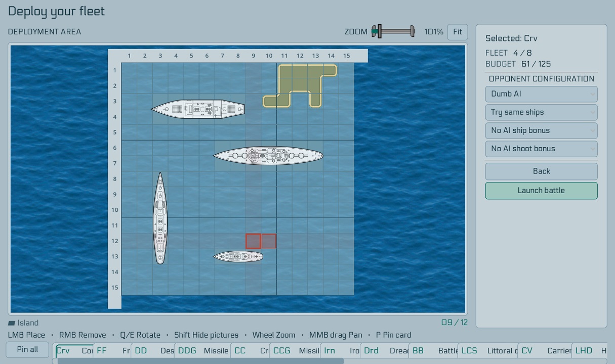Click the 'P Pin card' hint text
The width and height of the screenshot is (615, 364).
pos(393,335)
